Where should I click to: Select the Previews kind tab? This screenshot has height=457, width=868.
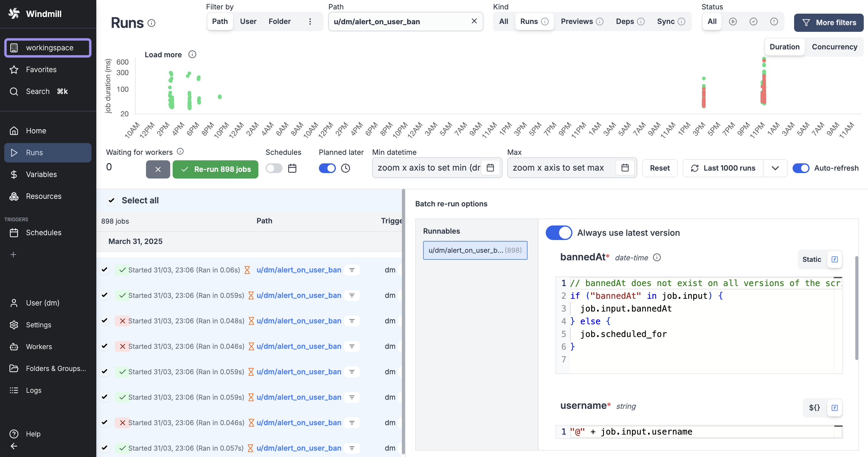577,21
